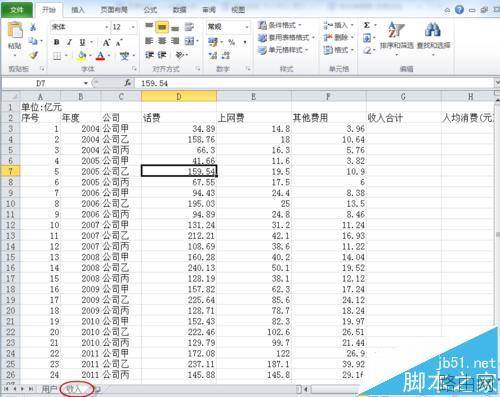
Task: Switch to the Formulas (公式) tab
Action: (150, 10)
